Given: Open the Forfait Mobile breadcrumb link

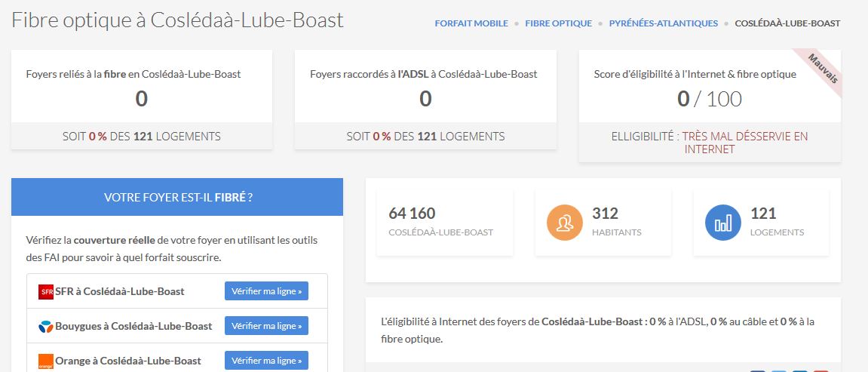Looking at the screenshot, I should pyautogui.click(x=471, y=23).
